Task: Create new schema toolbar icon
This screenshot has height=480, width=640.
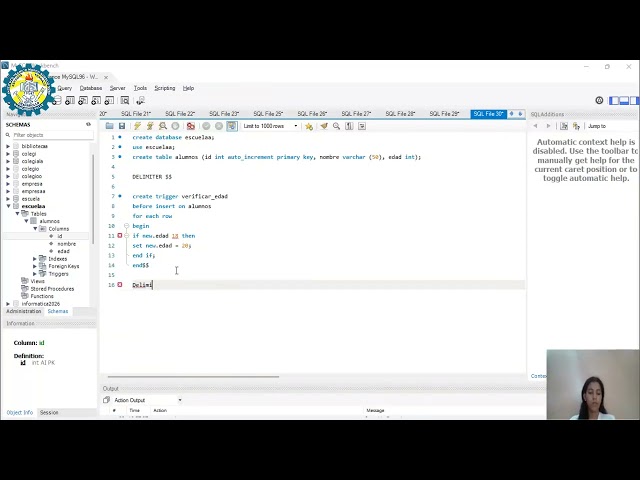Action: coord(57,100)
